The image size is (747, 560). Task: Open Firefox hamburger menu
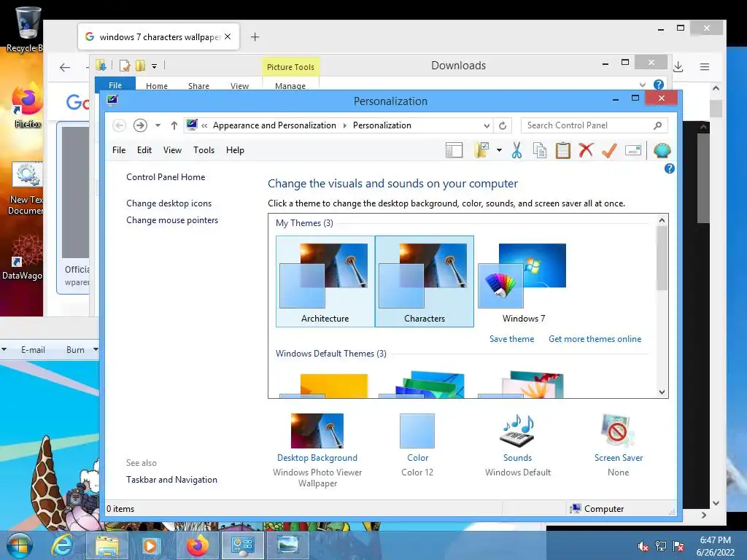[x=705, y=67]
